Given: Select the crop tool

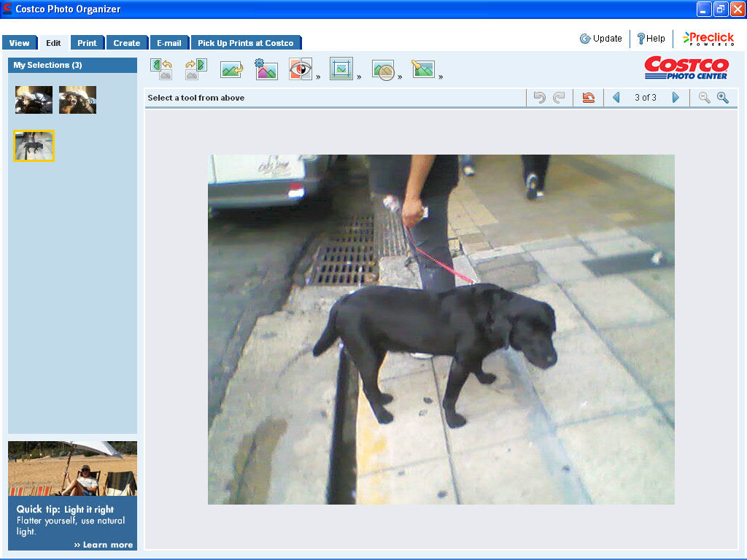Looking at the screenshot, I should 341,69.
